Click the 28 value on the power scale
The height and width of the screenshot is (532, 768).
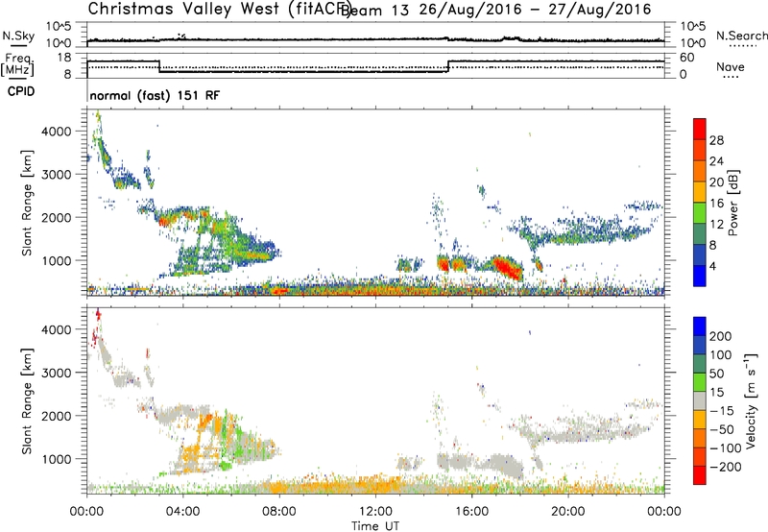(x=716, y=140)
